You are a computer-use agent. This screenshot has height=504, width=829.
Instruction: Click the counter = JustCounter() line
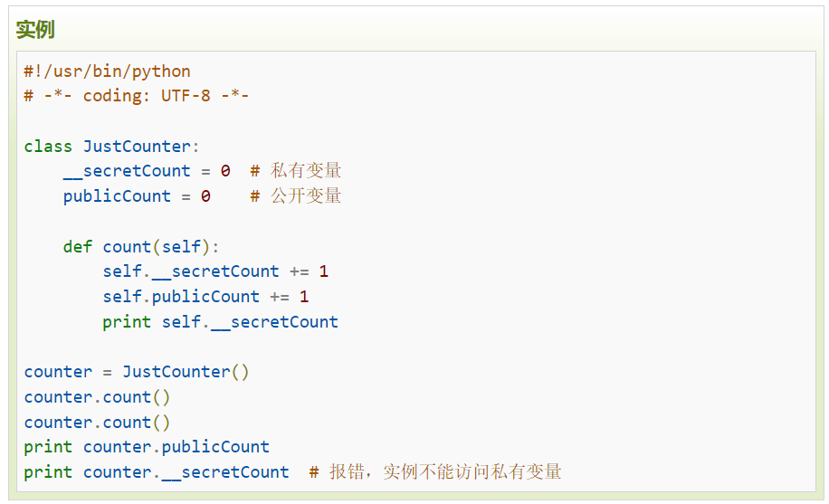(137, 372)
